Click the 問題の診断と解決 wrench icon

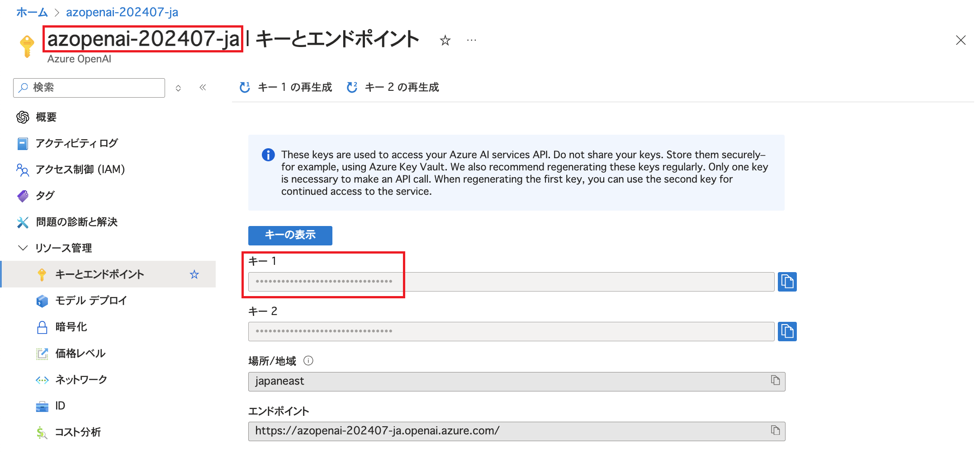23,222
